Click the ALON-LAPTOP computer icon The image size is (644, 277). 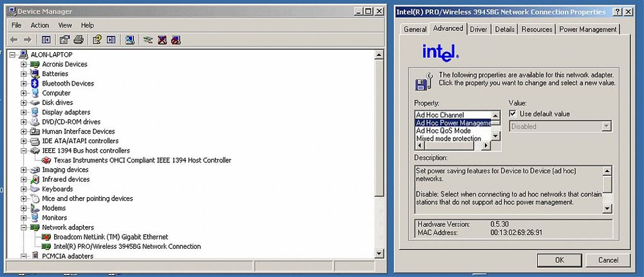coord(23,55)
